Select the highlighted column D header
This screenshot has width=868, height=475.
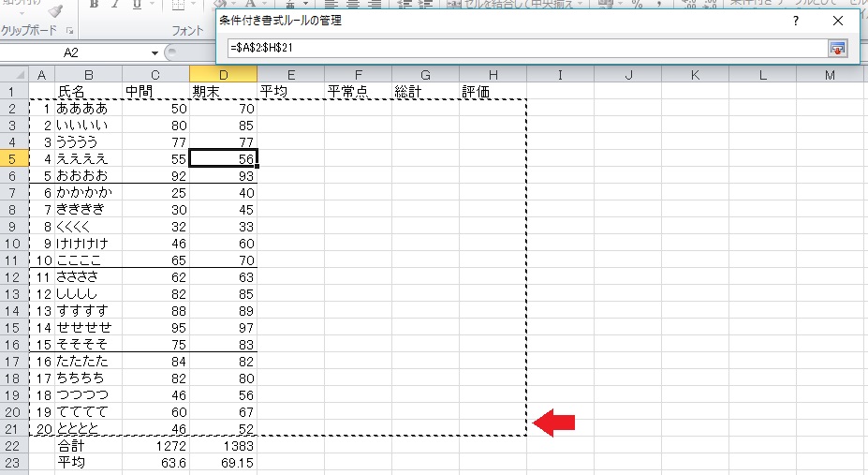[223, 75]
